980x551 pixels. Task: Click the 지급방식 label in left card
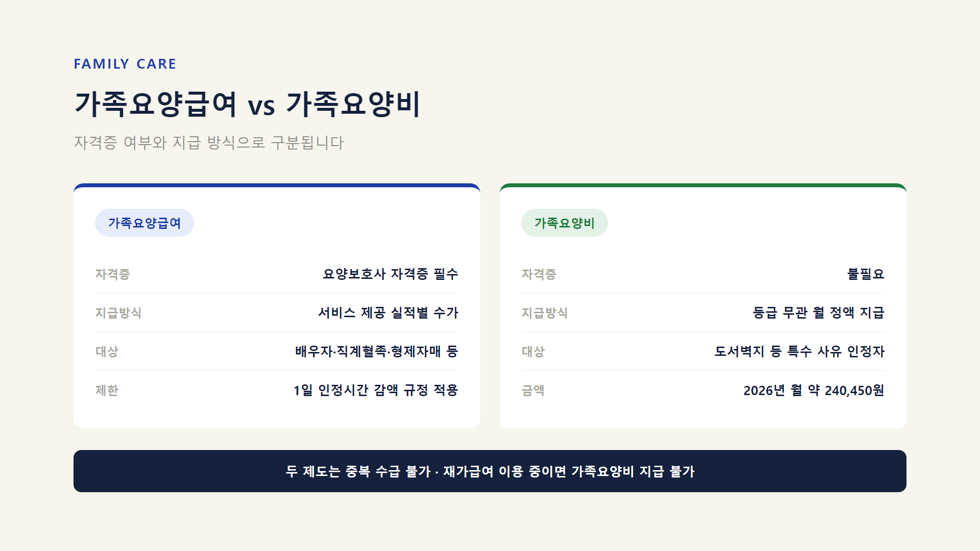(118, 313)
